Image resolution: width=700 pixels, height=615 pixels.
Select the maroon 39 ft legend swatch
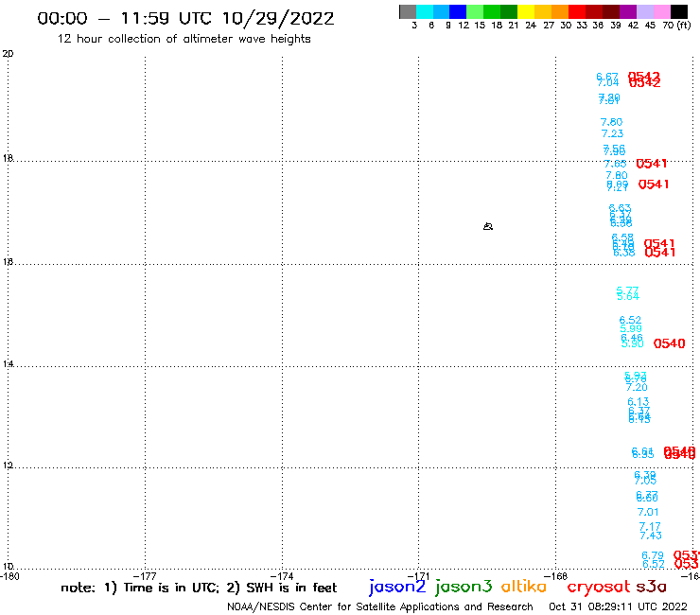point(611,11)
